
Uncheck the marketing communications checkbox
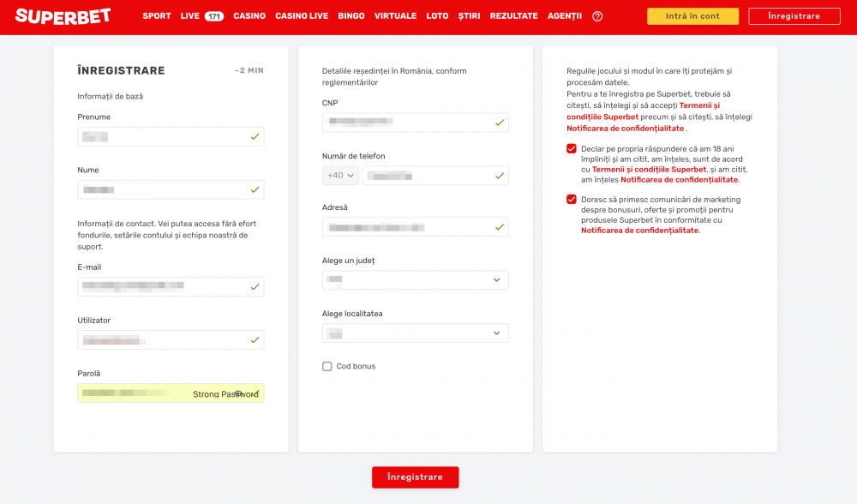click(572, 200)
